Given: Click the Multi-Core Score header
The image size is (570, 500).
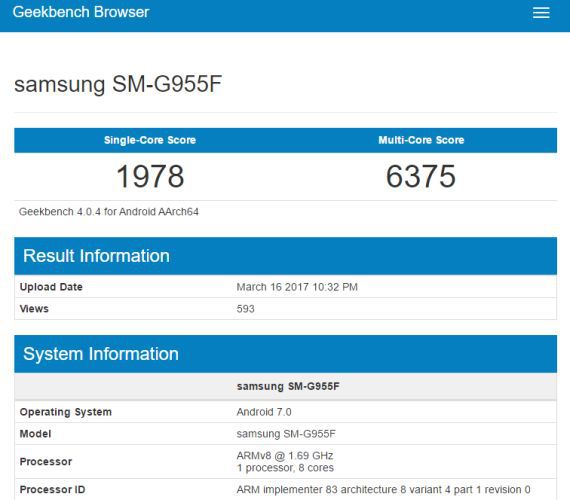Looking at the screenshot, I should (421, 140).
